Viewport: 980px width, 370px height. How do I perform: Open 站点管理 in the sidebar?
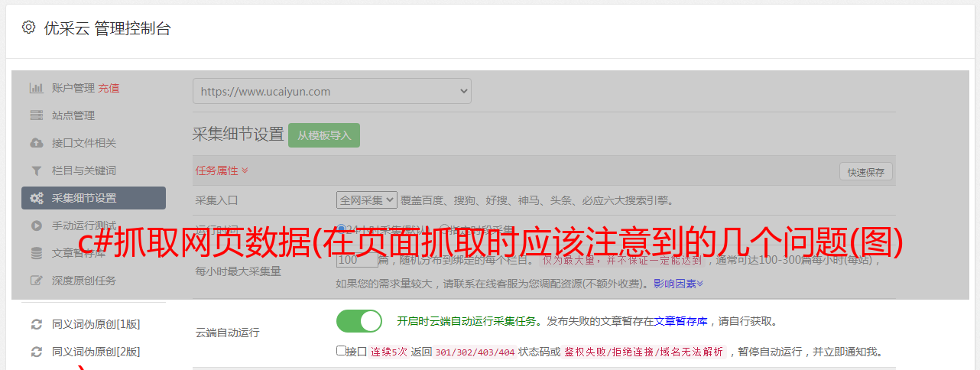73,115
